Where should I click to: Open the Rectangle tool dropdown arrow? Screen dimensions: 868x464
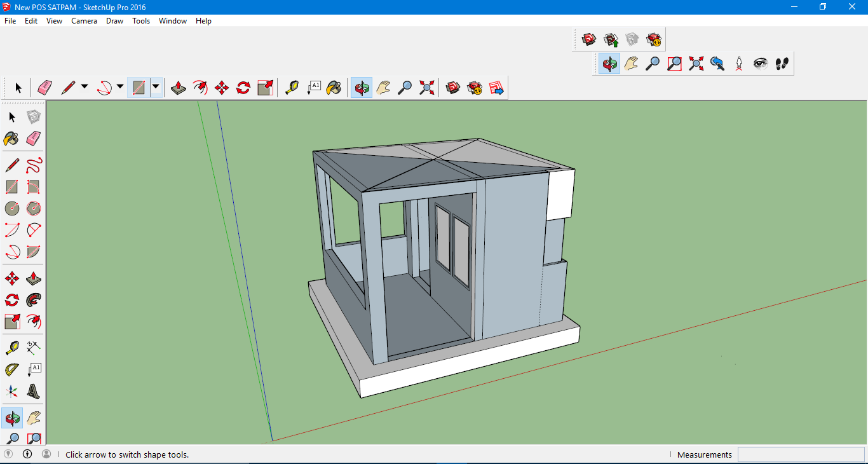pos(156,87)
